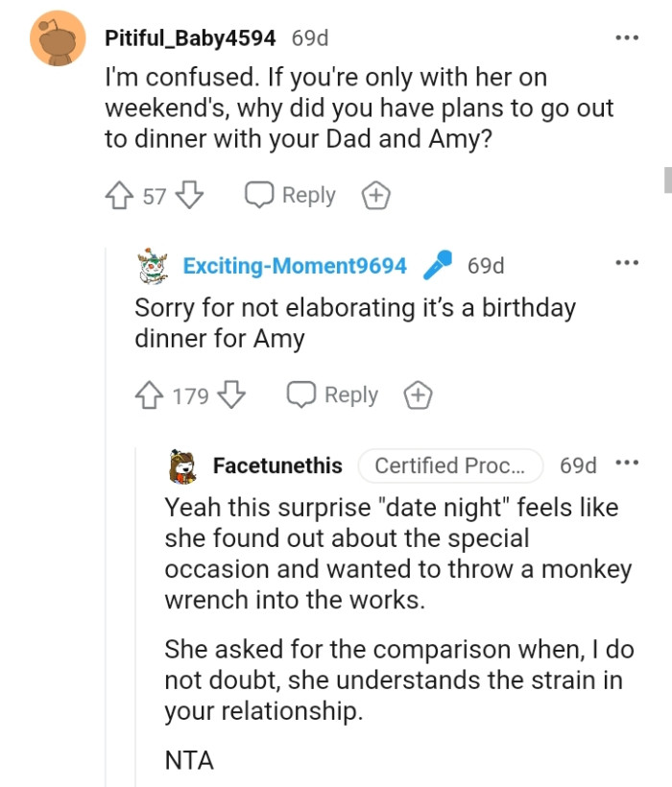Give an award to Exciting-Moment9694's reply

pos(418,393)
